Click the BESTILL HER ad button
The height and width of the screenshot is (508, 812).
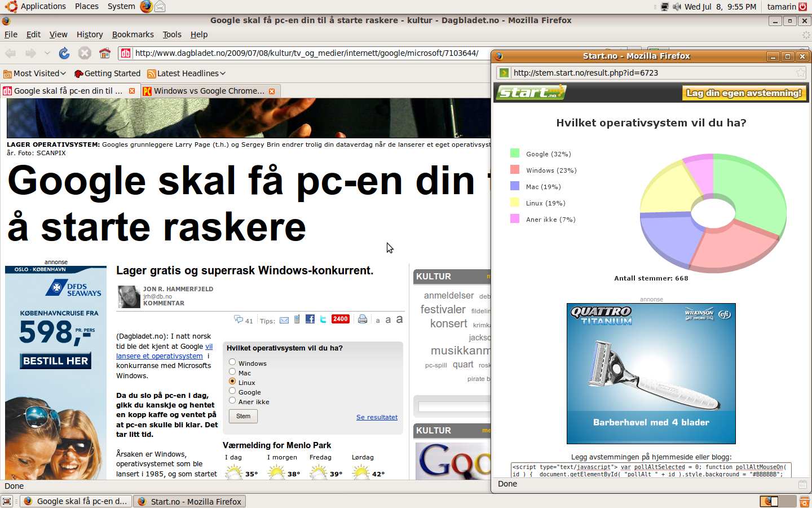point(56,361)
